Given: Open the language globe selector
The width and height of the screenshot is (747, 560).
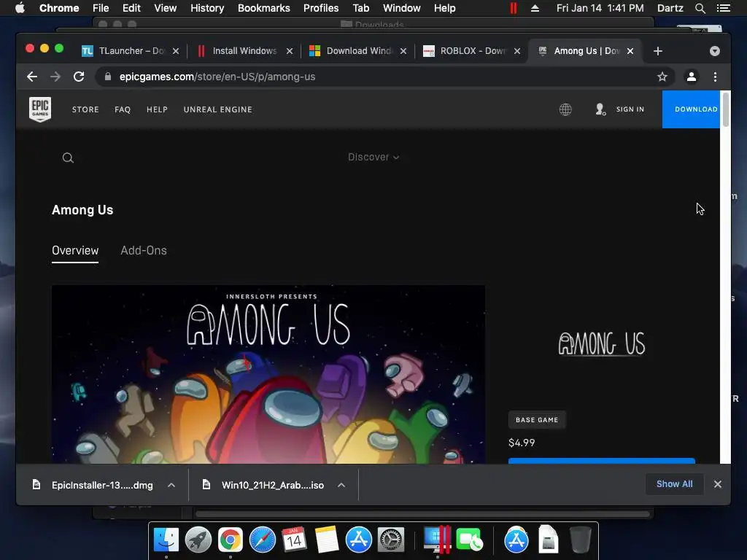Looking at the screenshot, I should click(565, 109).
